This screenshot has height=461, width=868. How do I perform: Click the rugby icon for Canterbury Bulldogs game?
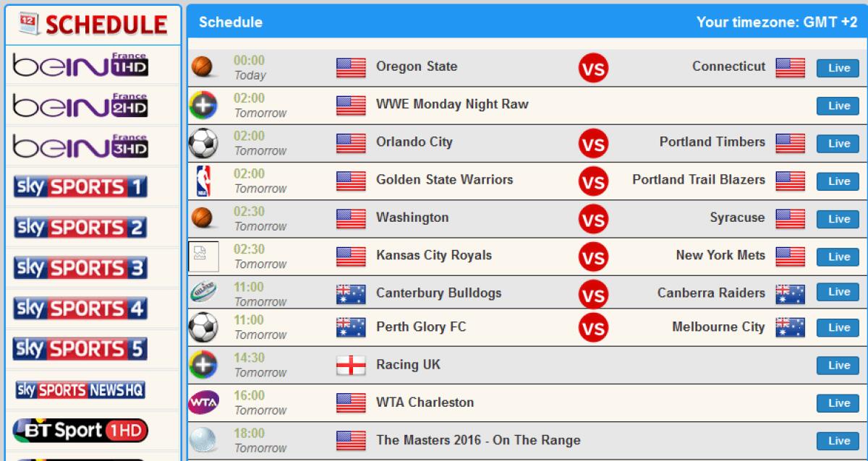(205, 293)
